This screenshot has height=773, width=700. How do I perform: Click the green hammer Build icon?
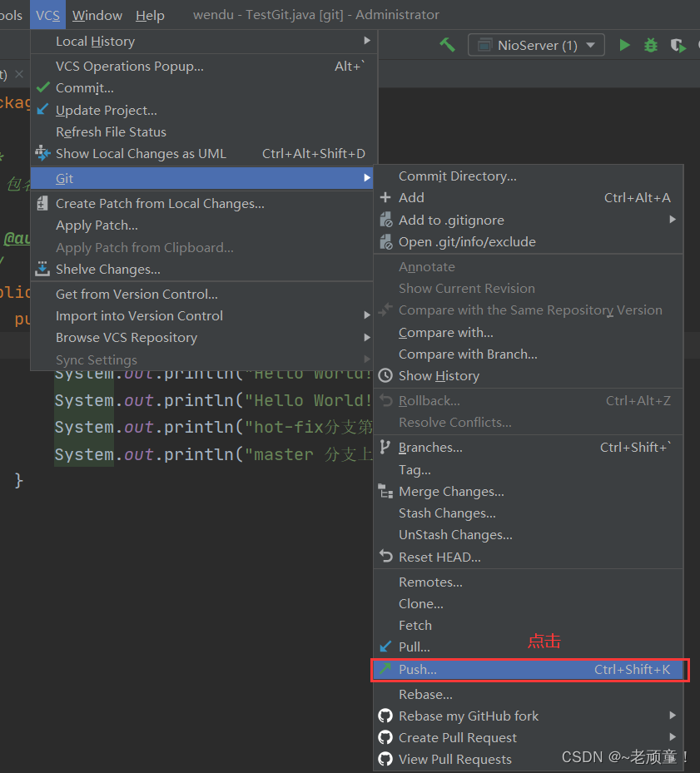(448, 45)
